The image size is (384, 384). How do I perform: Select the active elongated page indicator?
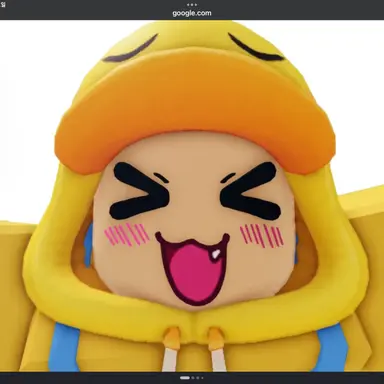coord(185,378)
